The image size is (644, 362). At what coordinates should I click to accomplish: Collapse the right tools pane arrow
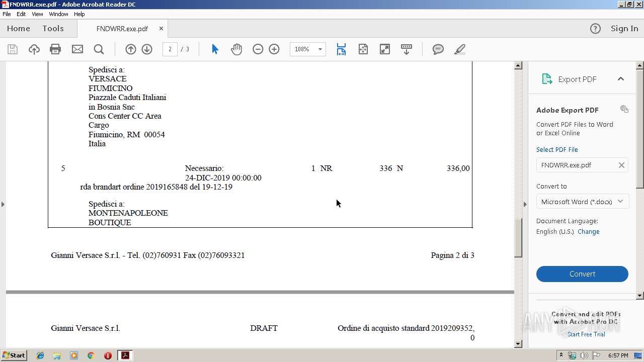click(x=525, y=204)
